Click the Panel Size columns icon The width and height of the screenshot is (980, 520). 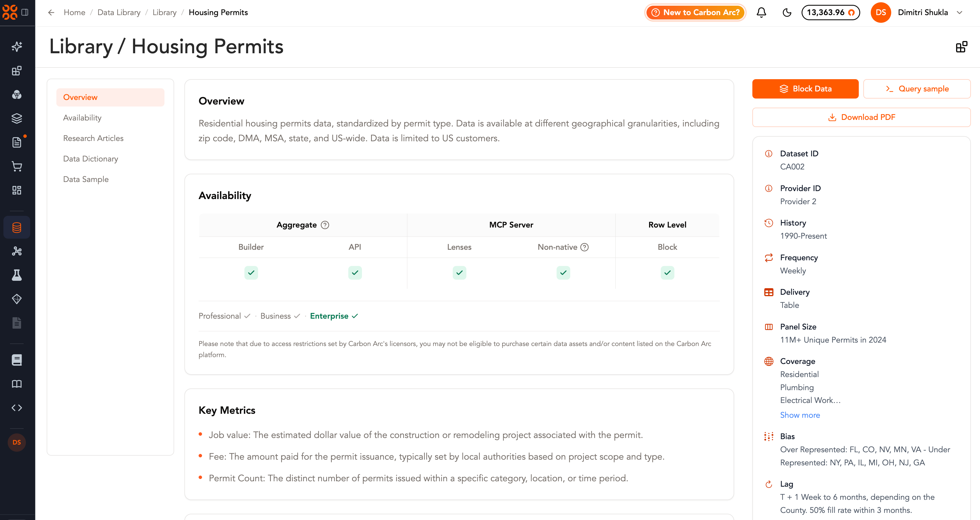tap(769, 327)
